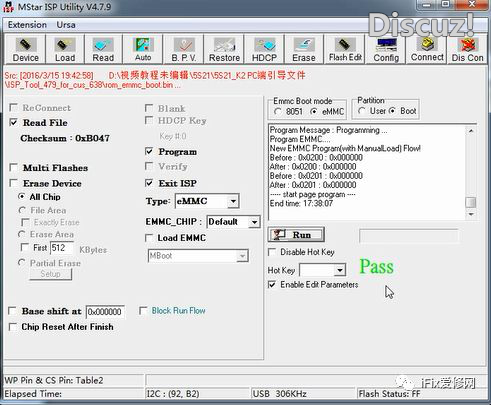The width and height of the screenshot is (491, 405).
Task: Enable the Multi Flashes checkbox
Action: 14,167
